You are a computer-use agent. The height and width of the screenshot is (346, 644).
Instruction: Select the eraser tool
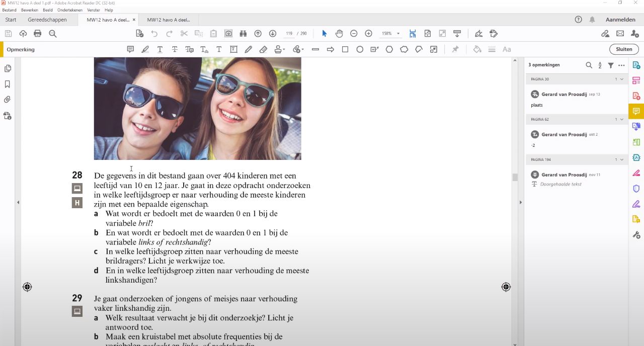pos(263,49)
